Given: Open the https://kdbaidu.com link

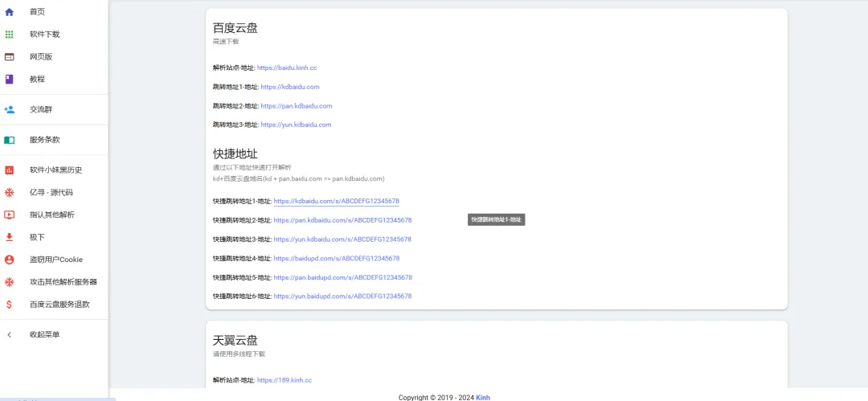Looking at the screenshot, I should click(x=290, y=87).
